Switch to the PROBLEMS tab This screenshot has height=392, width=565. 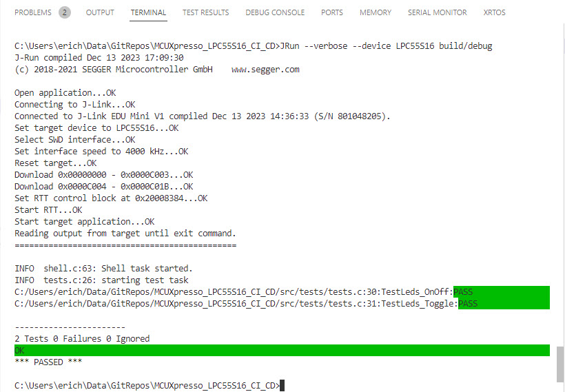pyautogui.click(x=32, y=12)
